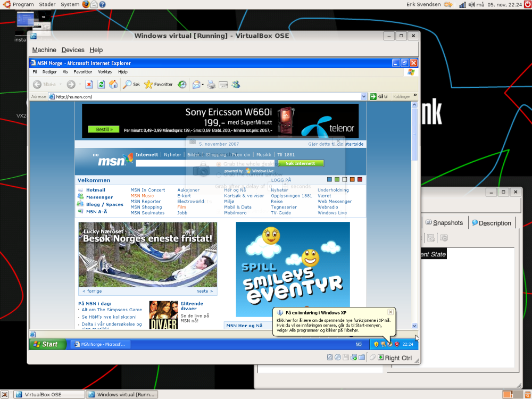Screen dimensions: 532x399
Task: Click the keys icon in the XP tray
Action: [383, 344]
